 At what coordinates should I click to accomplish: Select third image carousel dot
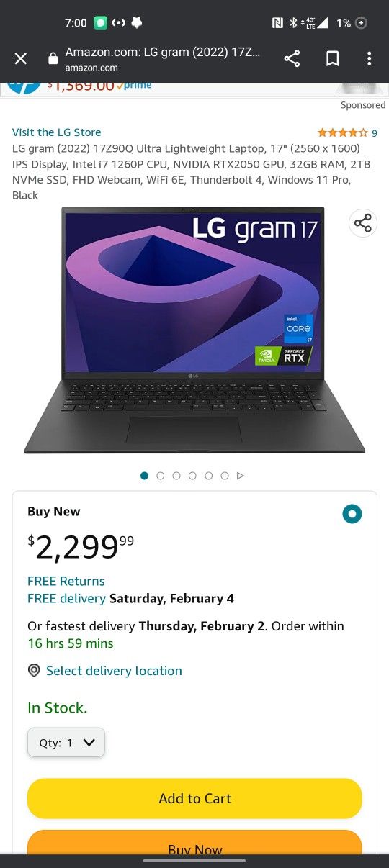176,476
